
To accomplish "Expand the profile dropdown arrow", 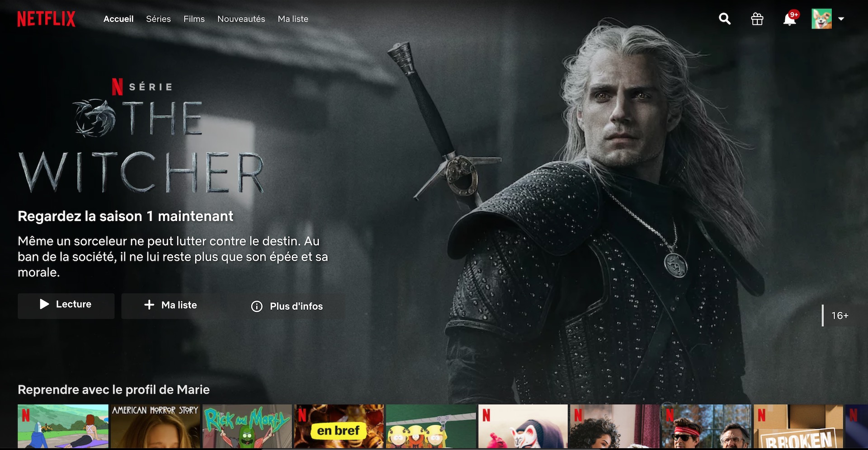I will pyautogui.click(x=841, y=19).
